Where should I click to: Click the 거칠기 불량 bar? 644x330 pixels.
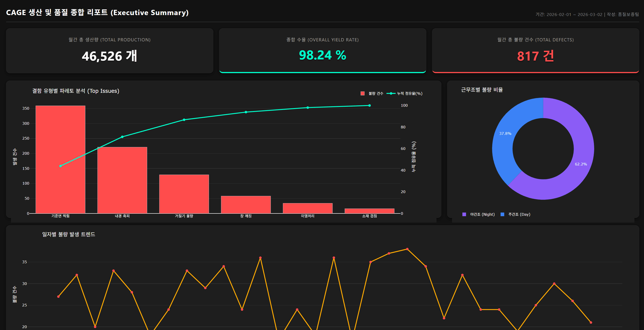pyautogui.click(x=184, y=194)
